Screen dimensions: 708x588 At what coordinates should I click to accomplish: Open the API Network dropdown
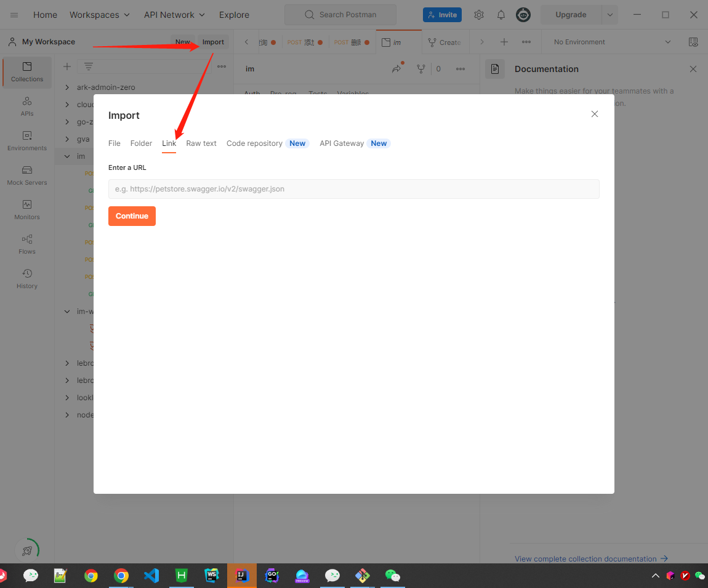pos(174,15)
